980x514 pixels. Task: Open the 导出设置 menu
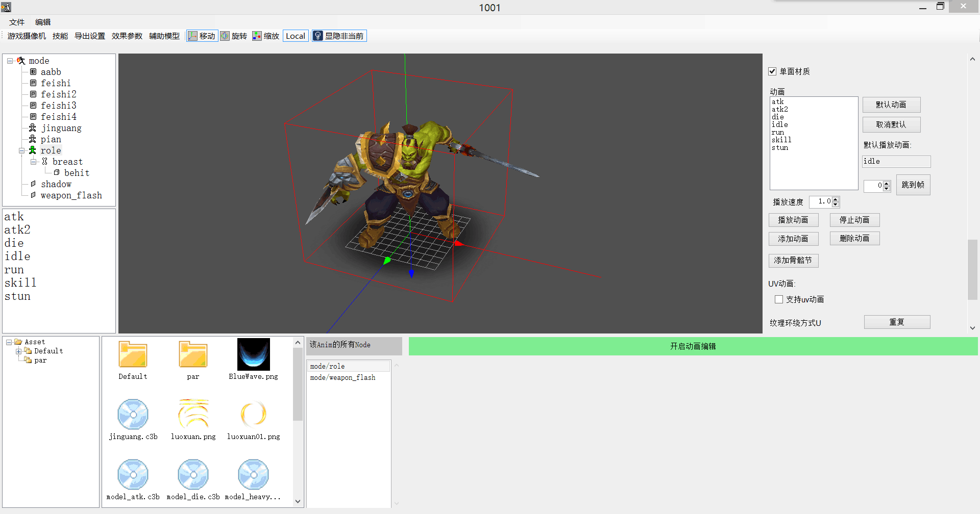90,36
